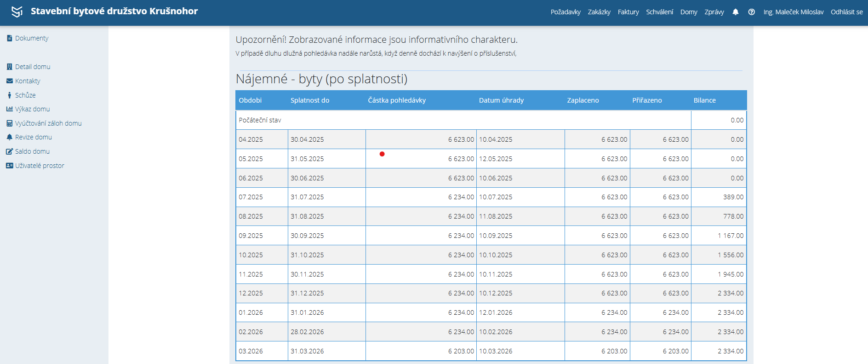Click the Kontakty envelope icon
The height and width of the screenshot is (364, 868).
pyautogui.click(x=9, y=81)
